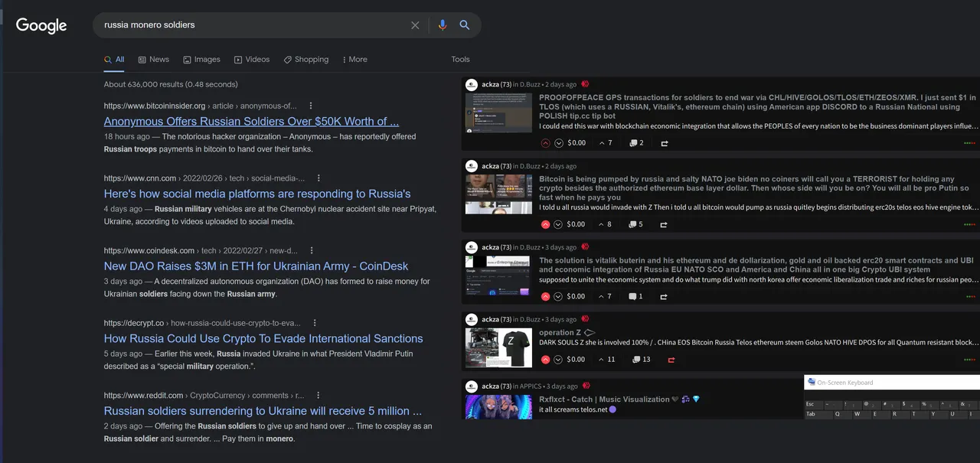The image size is (980, 463).
Task: Open the three-dot menu beside the reddit.com result
Action: tap(318, 396)
